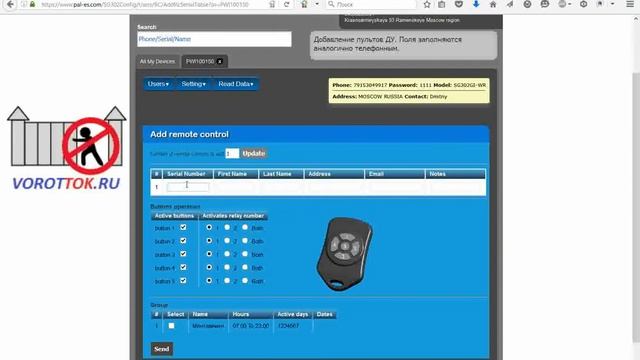Set button 1 to relay 2
The width and height of the screenshot is (640, 360).
[x=227, y=227]
